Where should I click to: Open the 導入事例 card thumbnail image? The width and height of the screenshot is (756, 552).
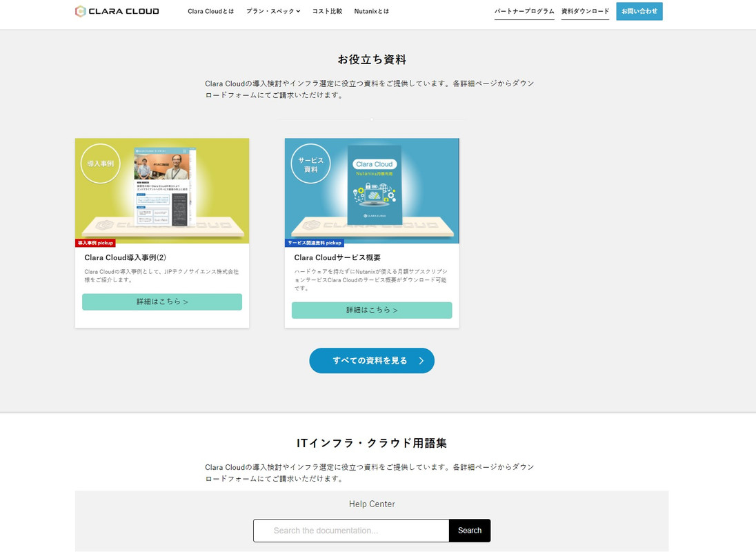[x=162, y=191]
